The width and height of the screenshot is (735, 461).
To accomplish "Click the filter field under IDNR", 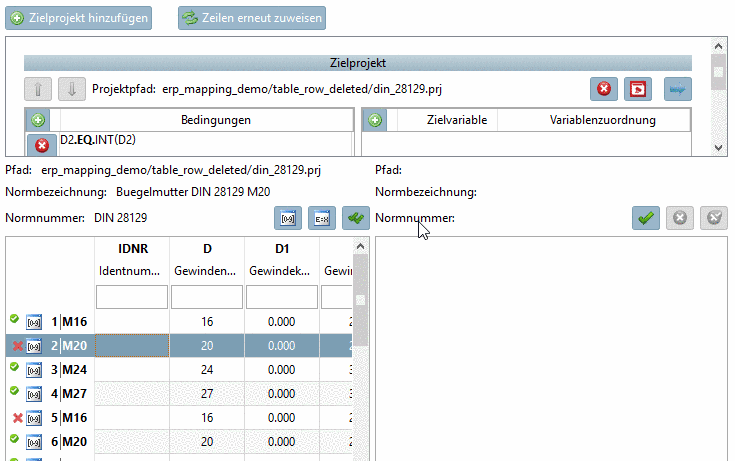I will pyautogui.click(x=132, y=297).
